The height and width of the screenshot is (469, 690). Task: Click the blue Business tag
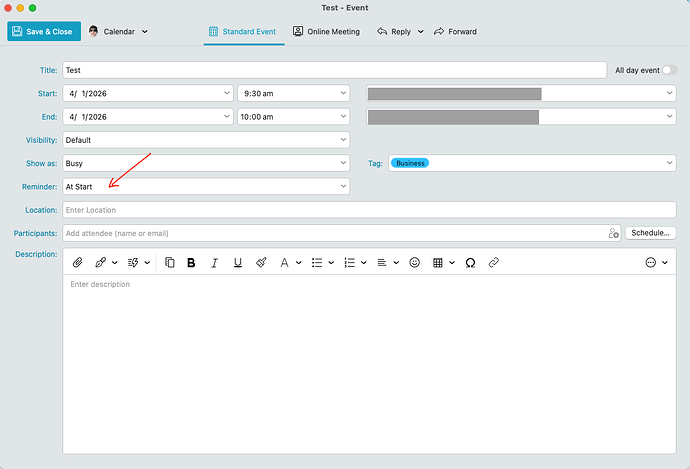(409, 163)
